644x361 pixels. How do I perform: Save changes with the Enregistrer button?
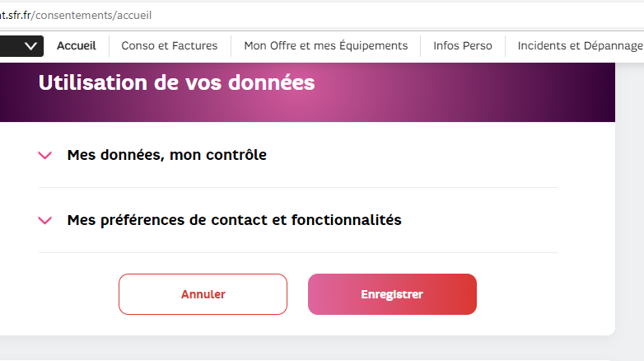(x=392, y=294)
